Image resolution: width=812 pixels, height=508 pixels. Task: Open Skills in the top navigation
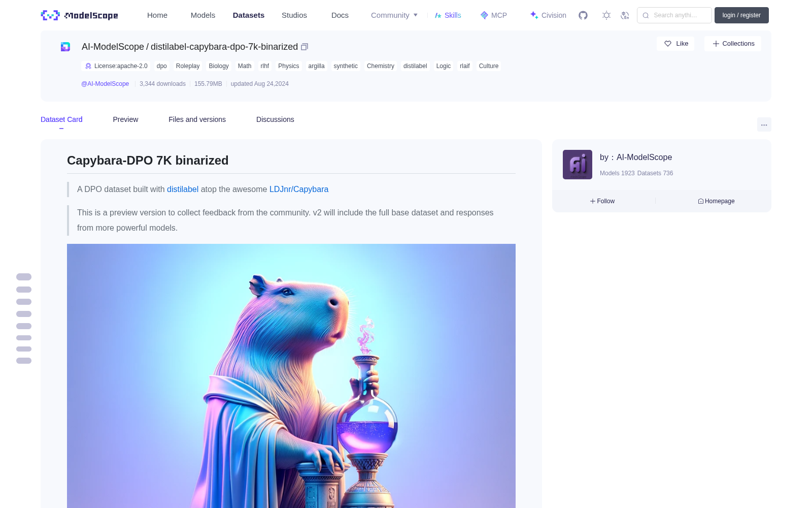(x=448, y=15)
